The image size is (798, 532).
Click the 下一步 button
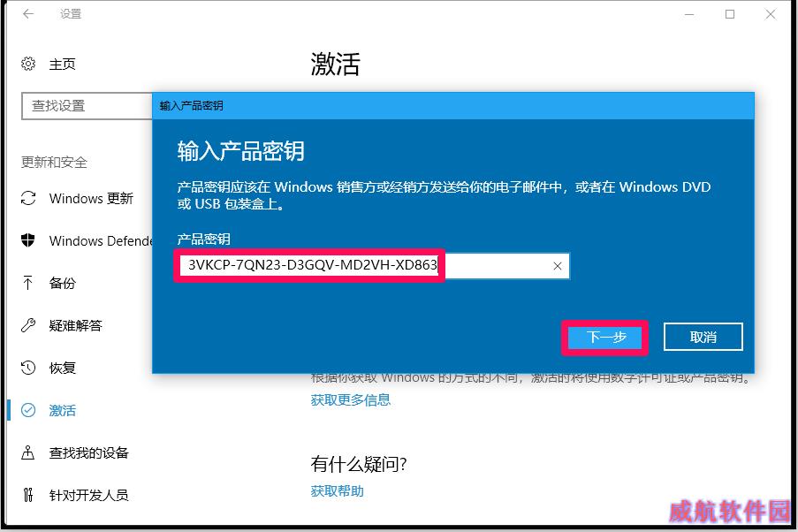click(605, 337)
